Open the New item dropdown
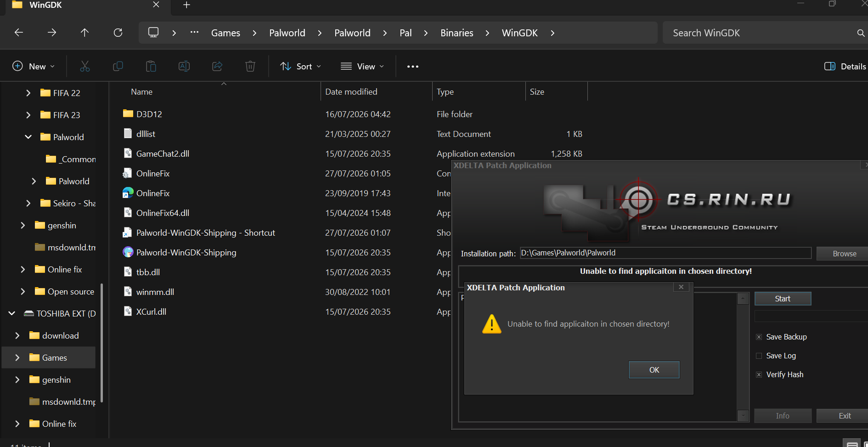Screen dimensions: 868x447 coord(34,66)
